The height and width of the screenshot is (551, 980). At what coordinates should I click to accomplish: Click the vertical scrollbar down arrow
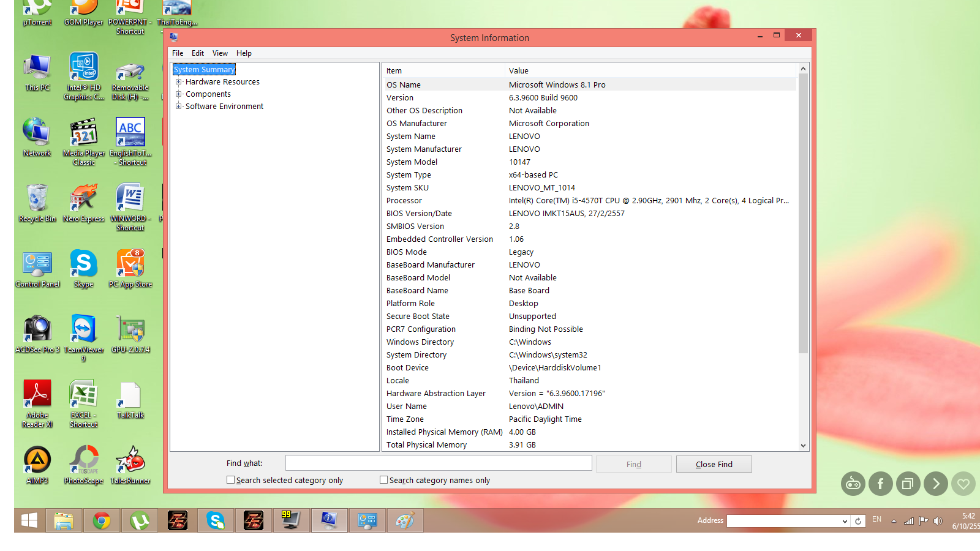[x=803, y=446]
